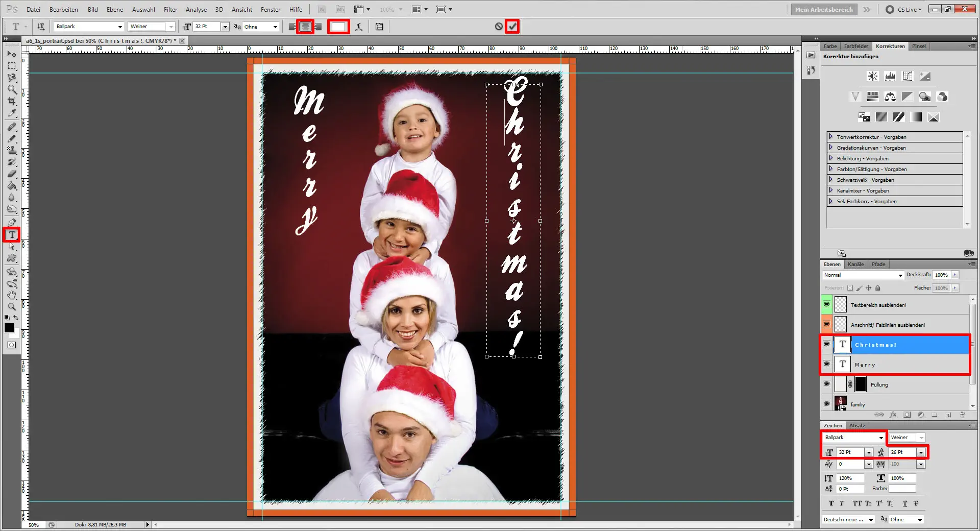
Task: Open the Brightness/Contrast adjustment icon
Action: (872, 76)
